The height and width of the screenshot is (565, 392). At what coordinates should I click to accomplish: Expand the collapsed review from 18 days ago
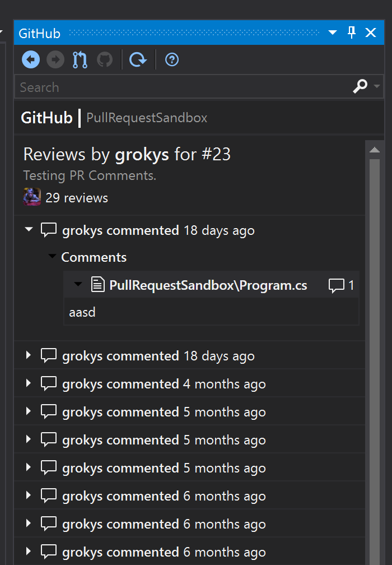click(x=29, y=355)
